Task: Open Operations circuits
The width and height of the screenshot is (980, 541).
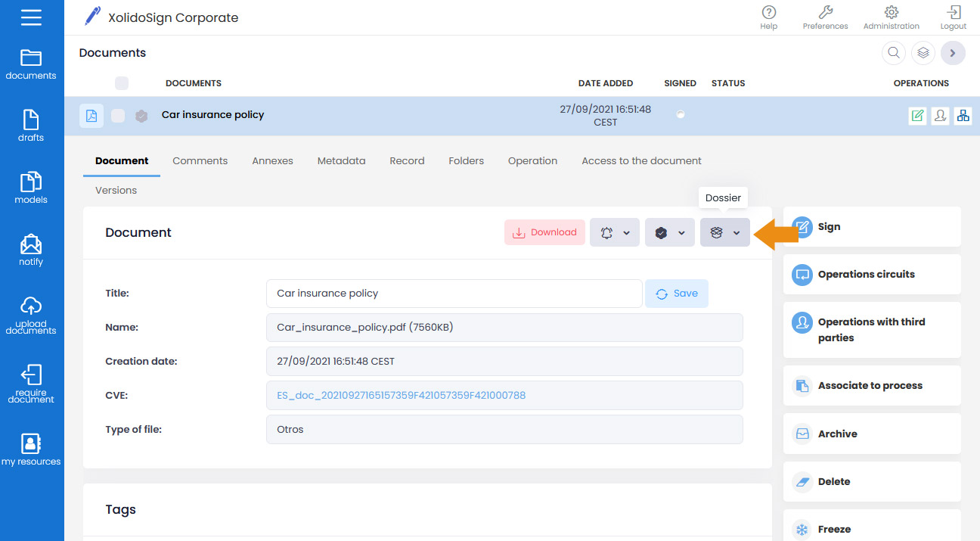Action: tap(872, 274)
